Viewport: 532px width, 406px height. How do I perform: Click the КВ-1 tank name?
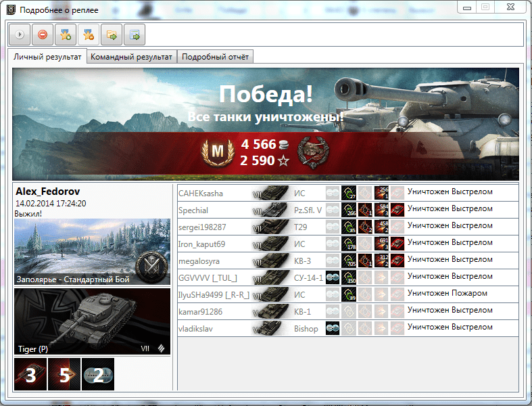pyautogui.click(x=302, y=312)
